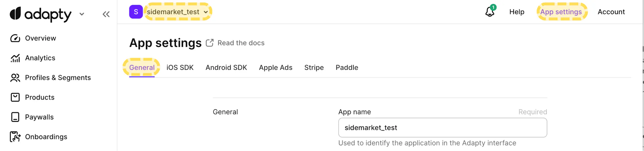The image size is (644, 151).
Task: Collapse the sidebar with double chevron
Action: [106, 14]
